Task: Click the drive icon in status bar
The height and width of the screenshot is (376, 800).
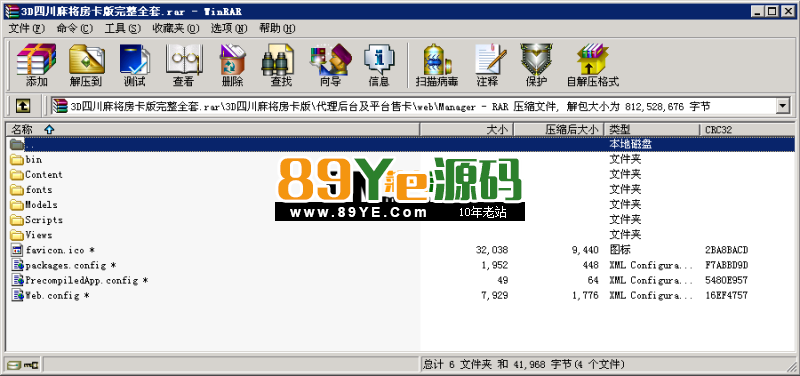Action: pos(14,364)
